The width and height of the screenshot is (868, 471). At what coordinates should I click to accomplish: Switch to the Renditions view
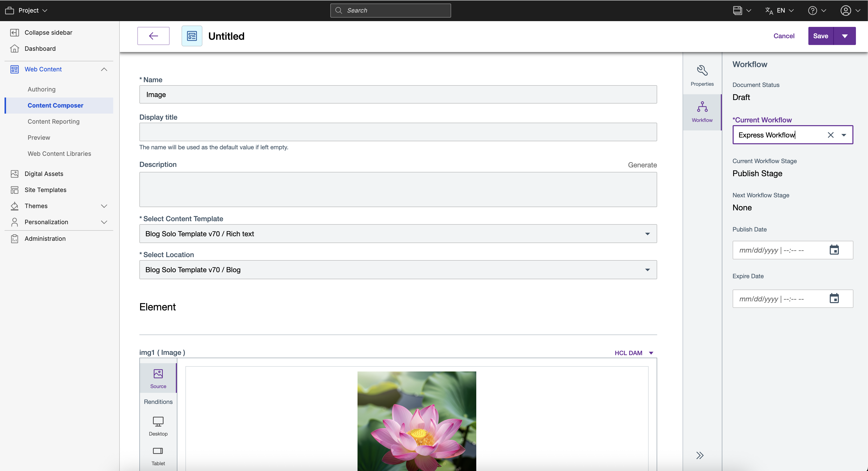pyautogui.click(x=158, y=401)
